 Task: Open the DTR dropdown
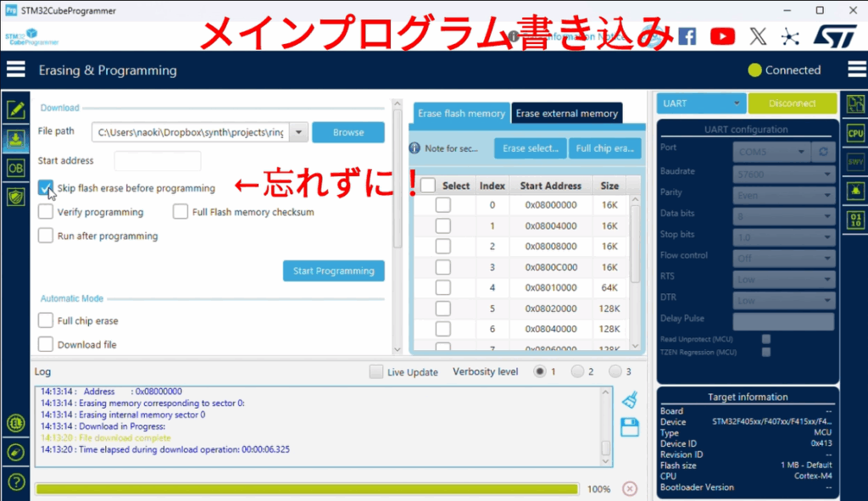tap(783, 301)
